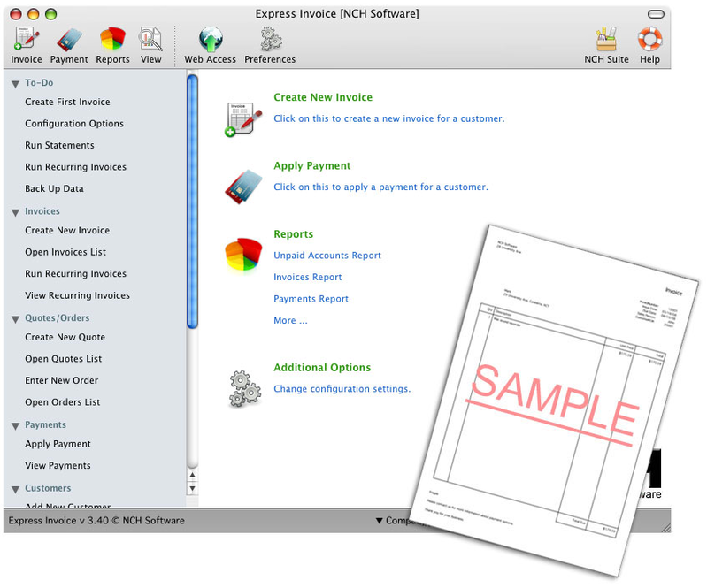Click the green Create New Invoice heading
Viewport: 707px width, 588px height.
(323, 97)
